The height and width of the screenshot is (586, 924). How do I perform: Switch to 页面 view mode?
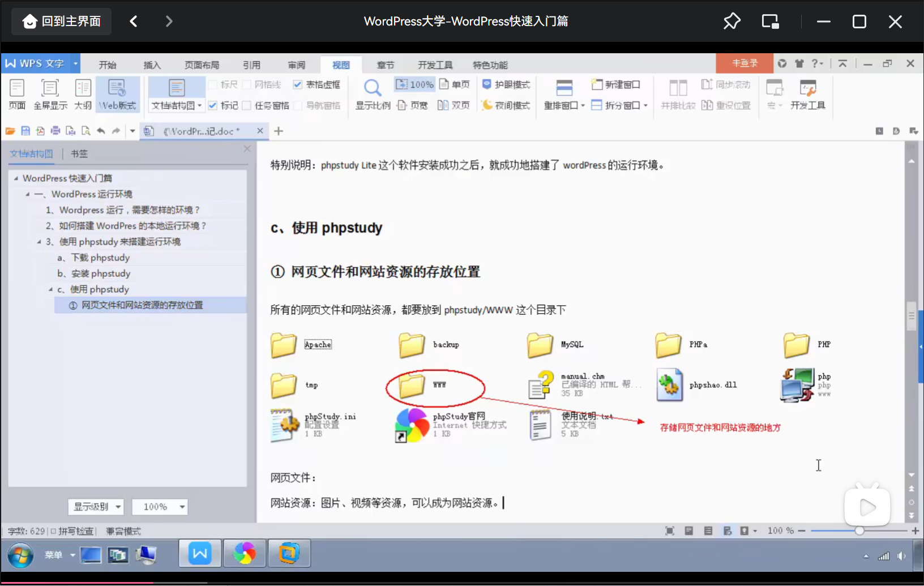17,94
